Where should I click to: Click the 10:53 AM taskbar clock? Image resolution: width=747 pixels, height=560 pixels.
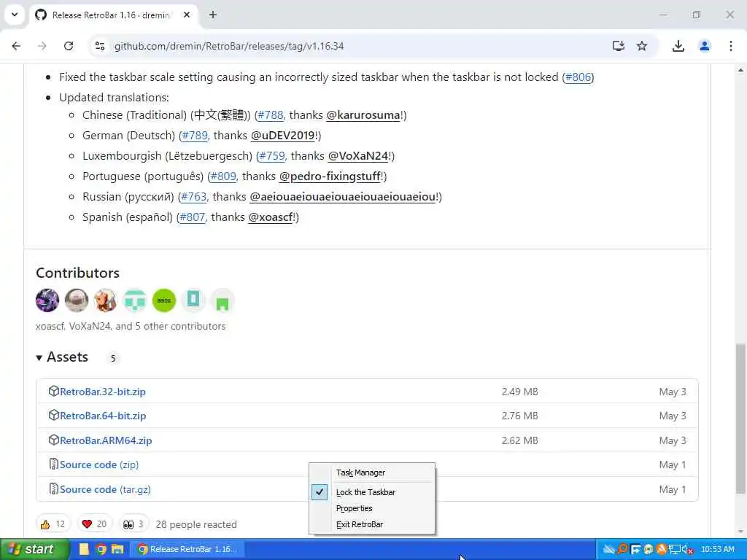(x=718, y=550)
